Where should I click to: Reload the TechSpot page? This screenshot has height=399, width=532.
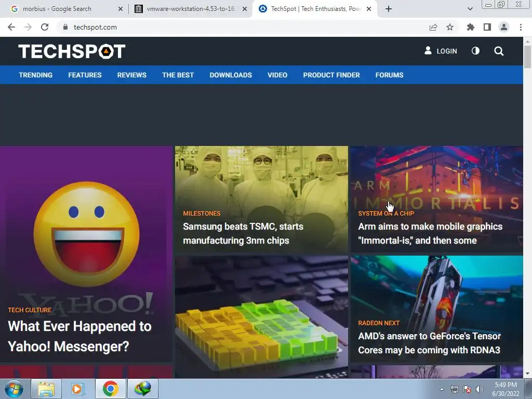click(45, 27)
